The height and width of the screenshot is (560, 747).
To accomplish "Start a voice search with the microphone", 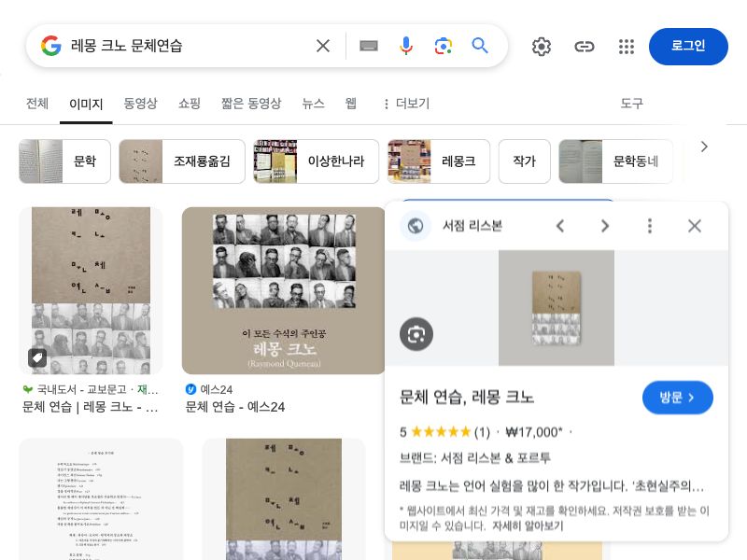I will click(x=406, y=46).
